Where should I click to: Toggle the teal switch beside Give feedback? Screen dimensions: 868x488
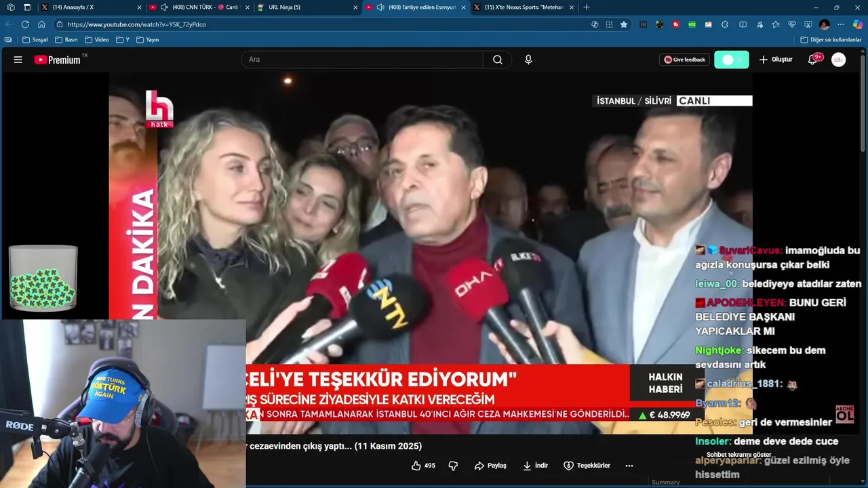tap(732, 60)
